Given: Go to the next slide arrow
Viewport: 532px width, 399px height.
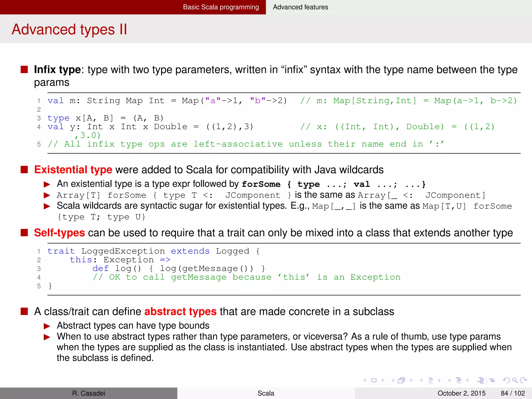Looking at the screenshot, I should click(x=383, y=380).
